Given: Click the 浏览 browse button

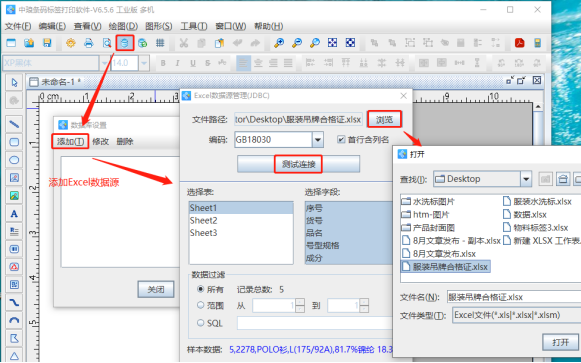Looking at the screenshot, I should [x=384, y=119].
